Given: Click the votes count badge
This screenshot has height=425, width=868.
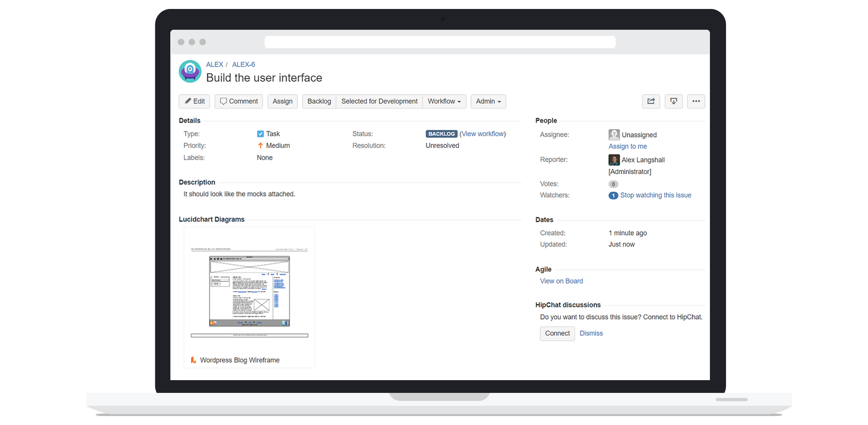Looking at the screenshot, I should (x=613, y=184).
